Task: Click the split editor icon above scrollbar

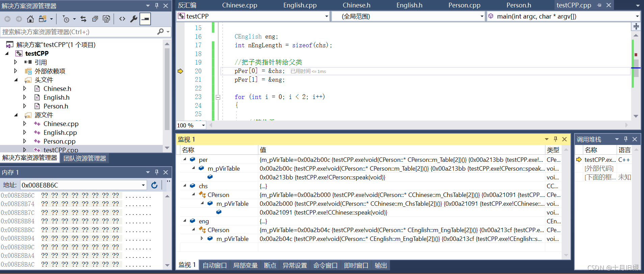Action: (x=636, y=26)
